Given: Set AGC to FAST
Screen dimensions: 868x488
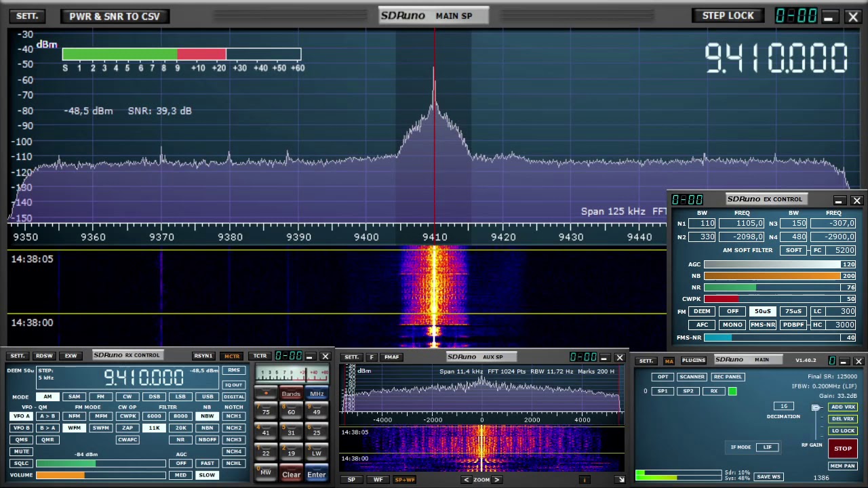Looking at the screenshot, I should [x=207, y=464].
